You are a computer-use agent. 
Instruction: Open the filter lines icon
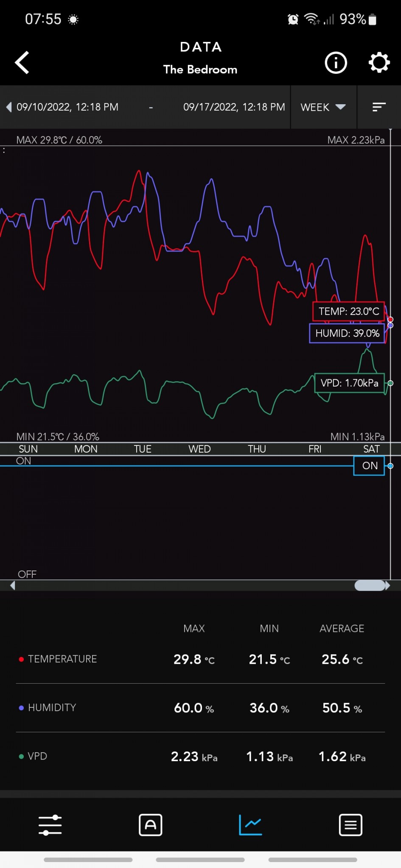(x=379, y=107)
